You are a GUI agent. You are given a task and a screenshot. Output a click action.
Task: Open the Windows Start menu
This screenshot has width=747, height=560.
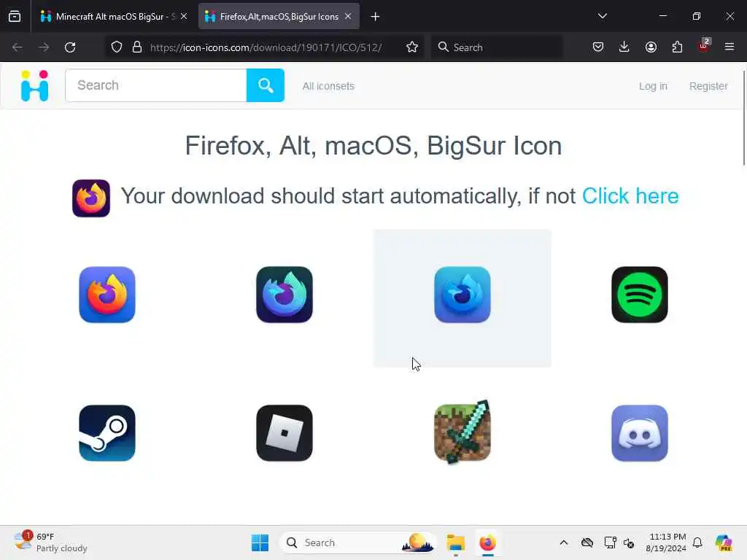pos(260,542)
